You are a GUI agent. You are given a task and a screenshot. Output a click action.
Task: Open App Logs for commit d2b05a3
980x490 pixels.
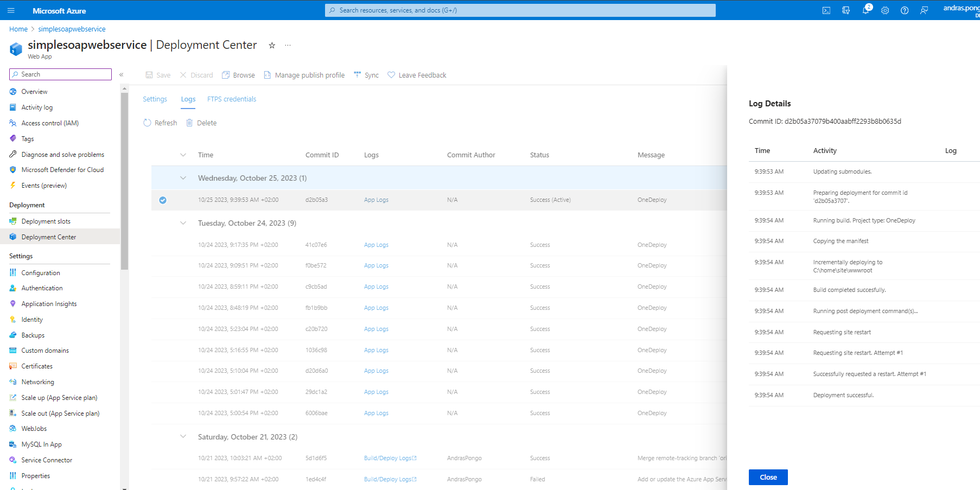point(376,200)
